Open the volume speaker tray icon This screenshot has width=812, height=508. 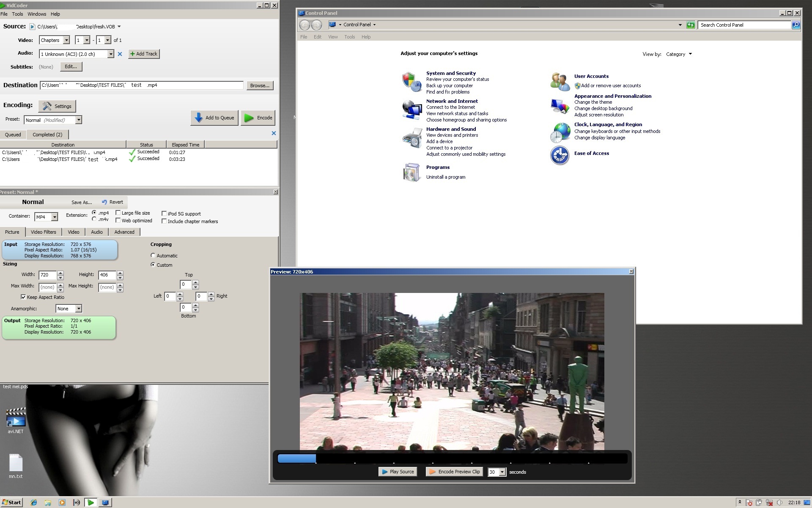click(779, 503)
